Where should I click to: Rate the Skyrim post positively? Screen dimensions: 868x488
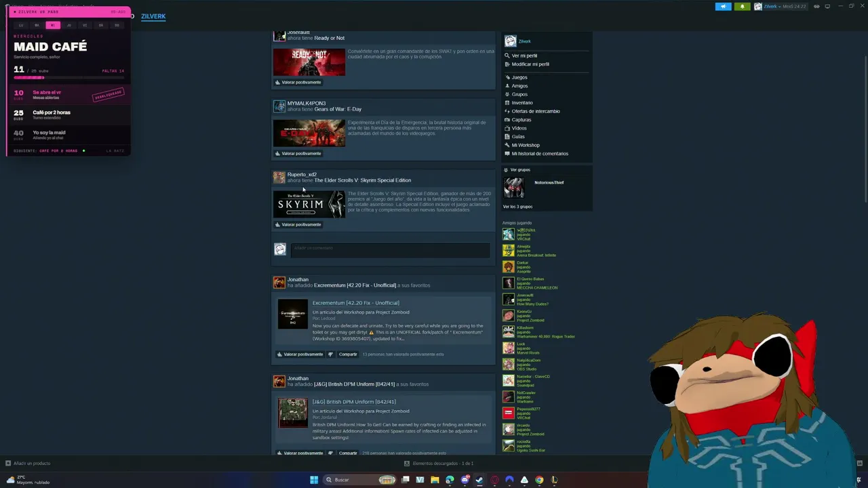[298, 225]
